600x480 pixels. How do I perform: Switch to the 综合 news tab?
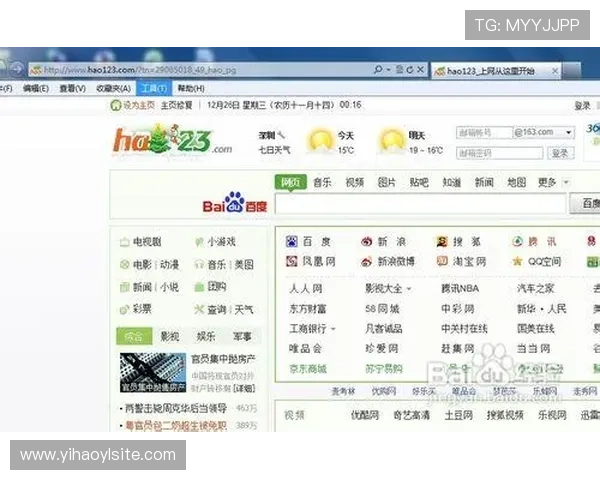tap(134, 336)
